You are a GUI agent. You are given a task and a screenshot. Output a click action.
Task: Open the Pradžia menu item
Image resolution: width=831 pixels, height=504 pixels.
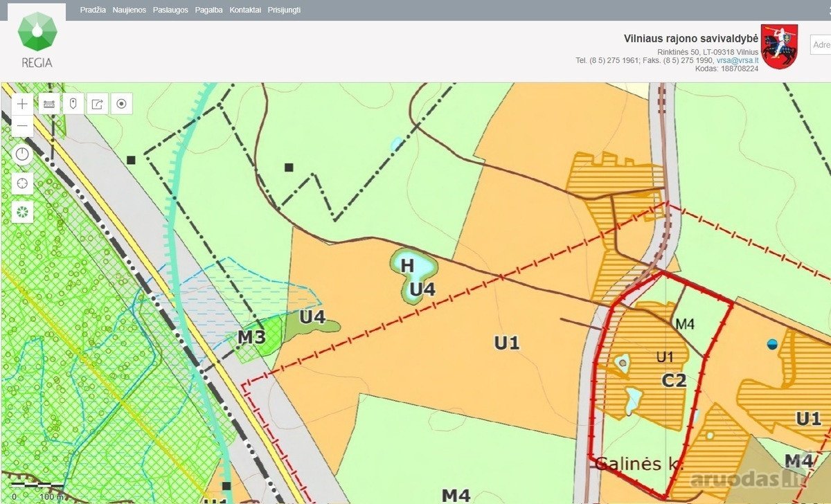[x=93, y=10]
